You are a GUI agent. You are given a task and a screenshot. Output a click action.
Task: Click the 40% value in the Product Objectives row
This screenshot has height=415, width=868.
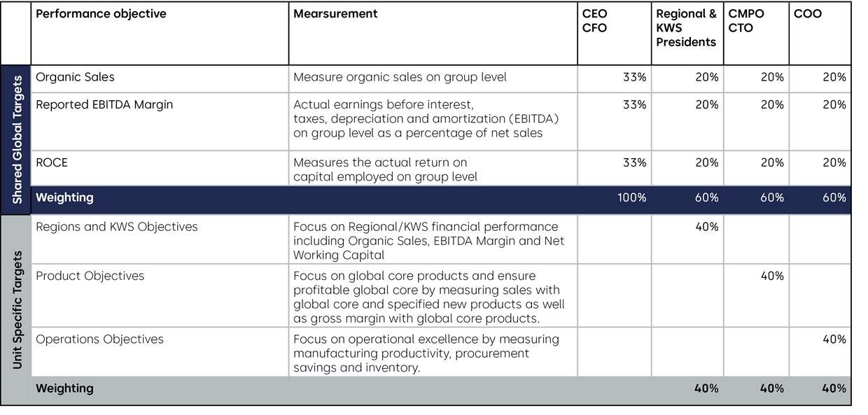tap(772, 276)
